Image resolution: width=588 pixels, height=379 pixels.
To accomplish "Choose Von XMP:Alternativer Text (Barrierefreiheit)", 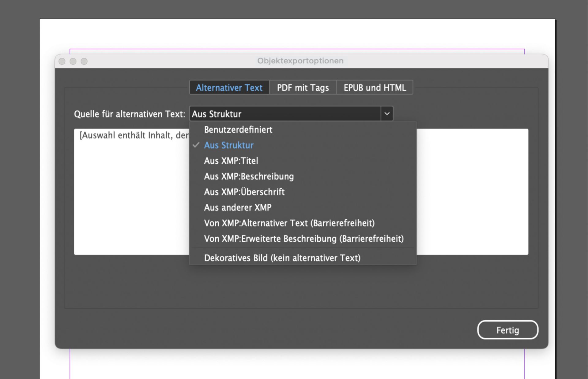I will tap(289, 223).
